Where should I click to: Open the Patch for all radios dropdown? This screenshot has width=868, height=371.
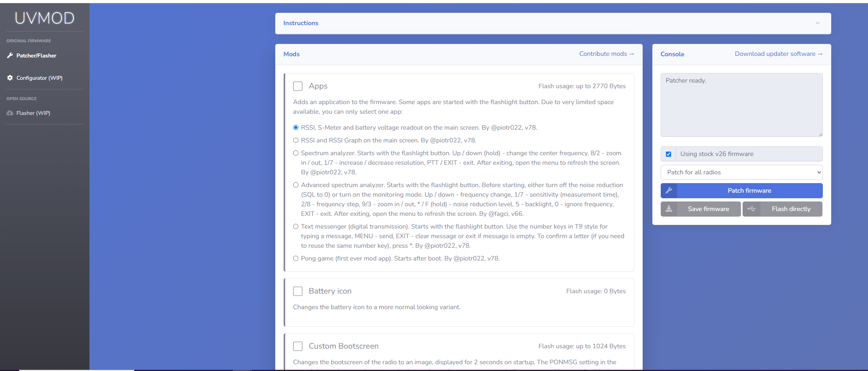click(741, 172)
